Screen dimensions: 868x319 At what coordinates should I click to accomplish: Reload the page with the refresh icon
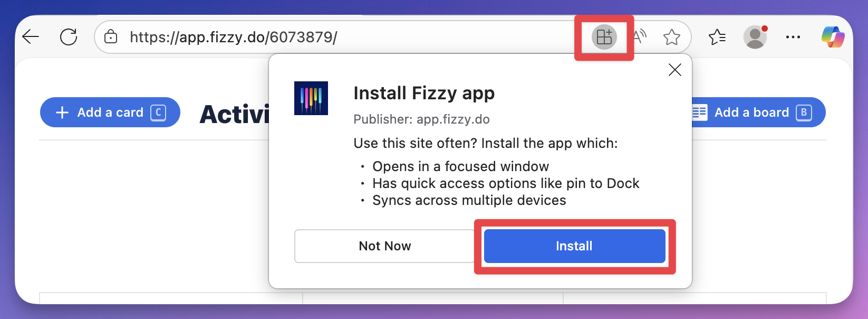69,37
